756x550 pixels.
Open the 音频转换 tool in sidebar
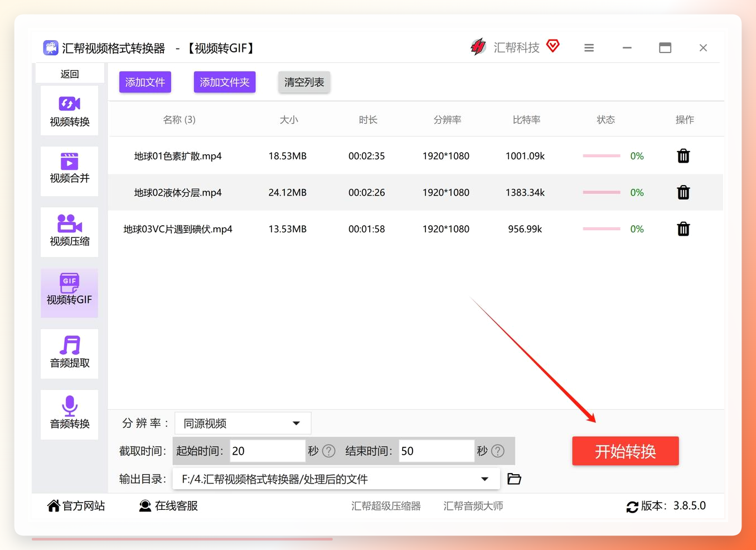pyautogui.click(x=69, y=415)
